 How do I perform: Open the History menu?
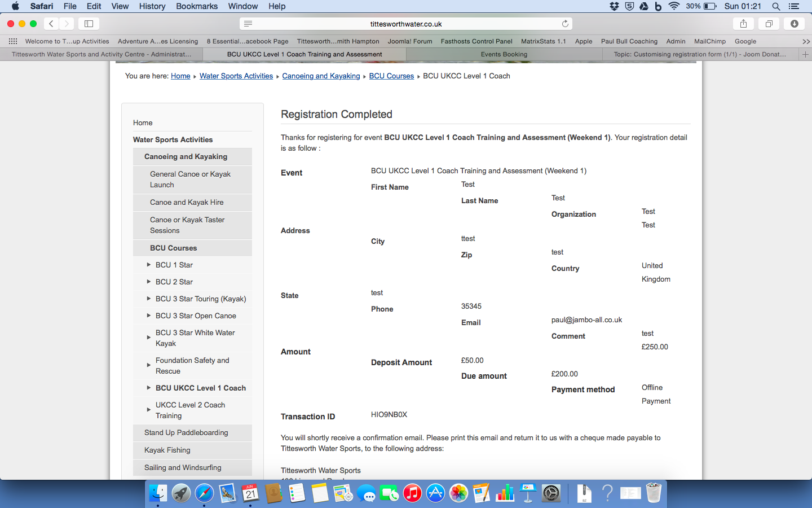click(x=152, y=6)
